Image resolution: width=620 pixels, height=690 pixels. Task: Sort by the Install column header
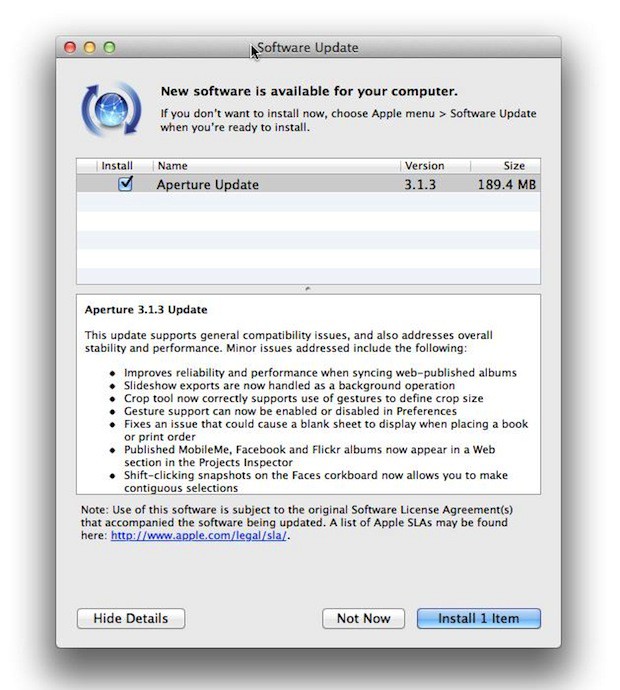pos(116,166)
